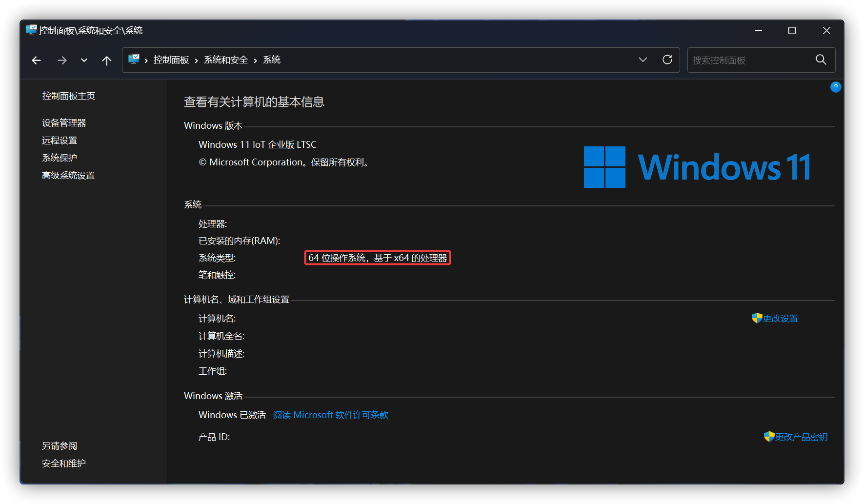Viewport: 864px width, 504px height.
Task: Close the System window
Action: pyautogui.click(x=826, y=30)
